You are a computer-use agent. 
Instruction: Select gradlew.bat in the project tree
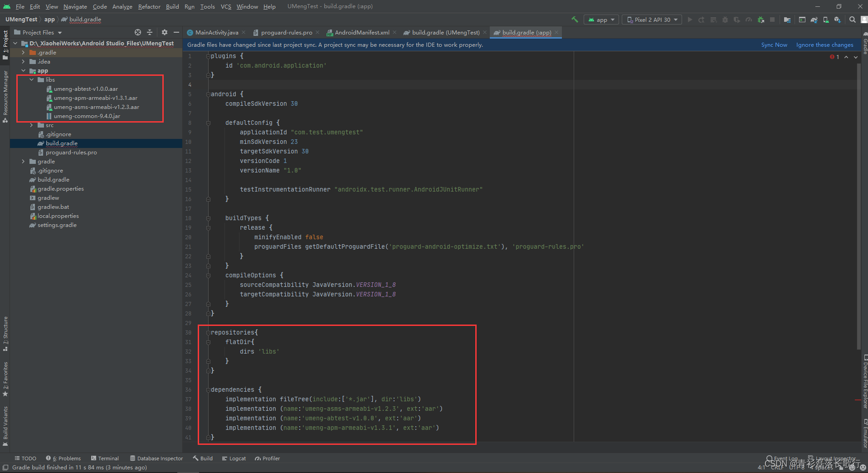pyautogui.click(x=54, y=207)
